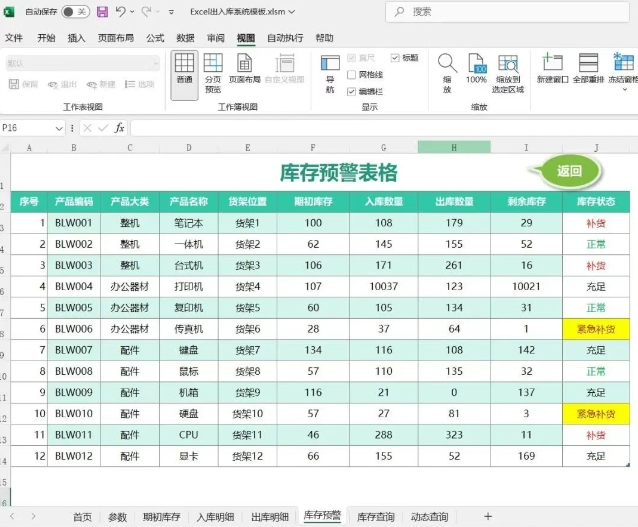This screenshot has height=527, width=638.
Task: Toggle the 编辑栏 formula bar checkbox
Action: 351,92
